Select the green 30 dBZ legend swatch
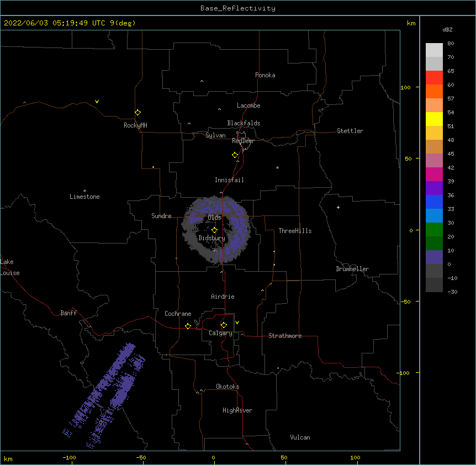 (x=434, y=230)
